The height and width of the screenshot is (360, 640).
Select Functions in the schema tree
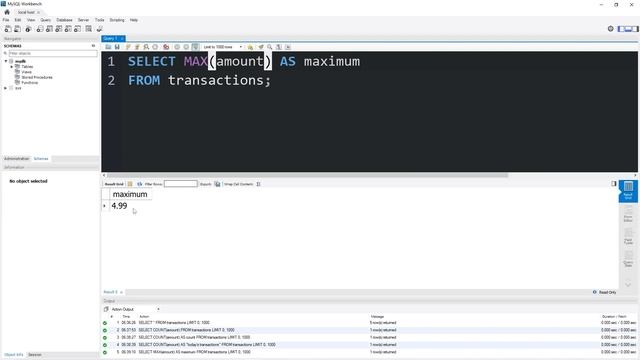click(30, 82)
